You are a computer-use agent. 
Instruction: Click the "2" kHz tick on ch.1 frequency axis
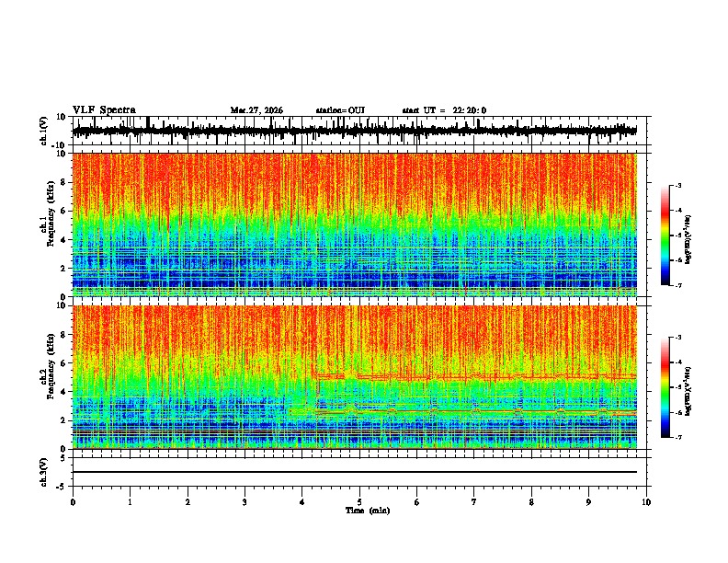(63, 269)
